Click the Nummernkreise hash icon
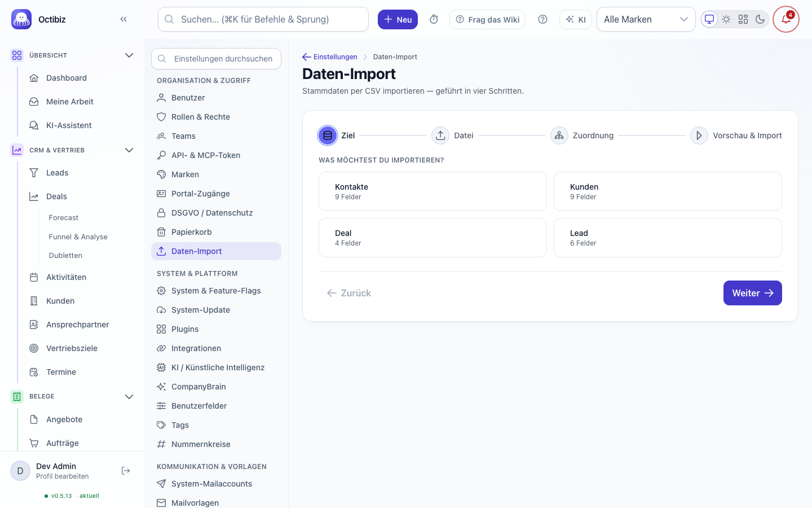The image size is (812, 508). point(161,444)
